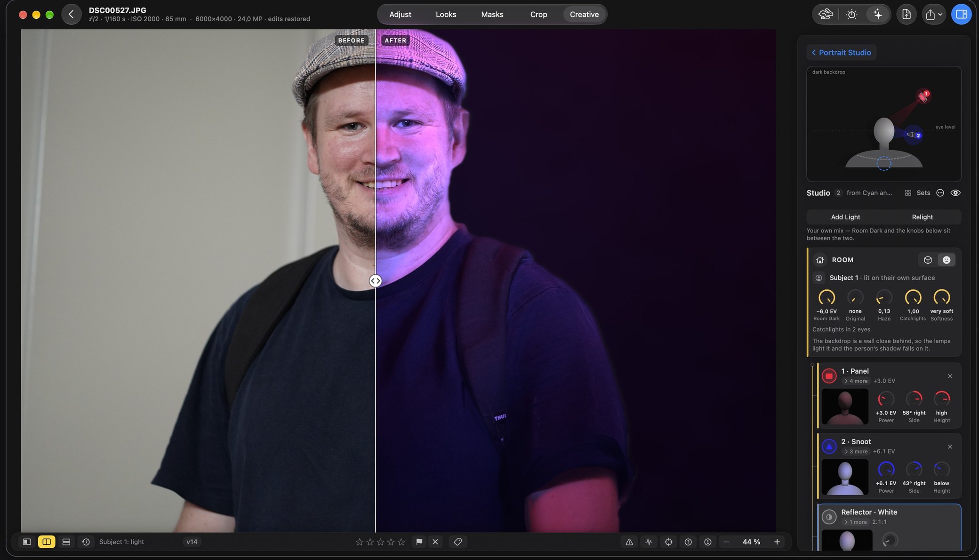The width and height of the screenshot is (979, 560).
Task: Click the exposure sun-timer icon in toolbar
Action: click(851, 14)
